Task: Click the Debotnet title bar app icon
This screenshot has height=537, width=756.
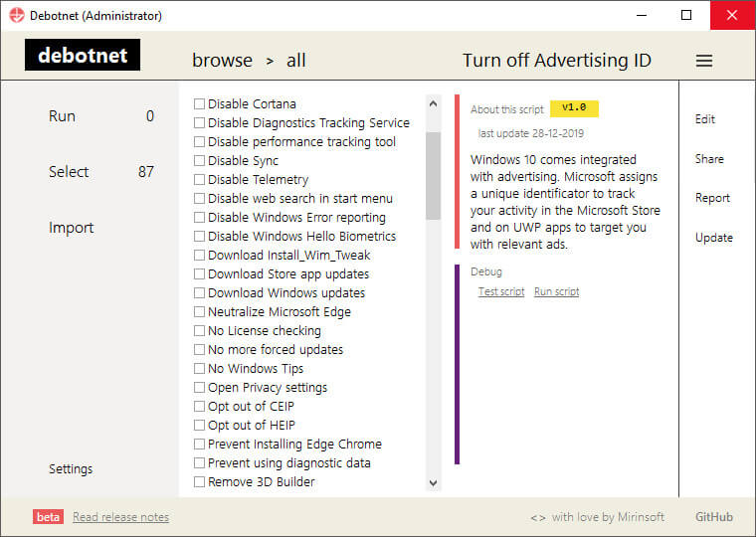Action: tap(16, 15)
